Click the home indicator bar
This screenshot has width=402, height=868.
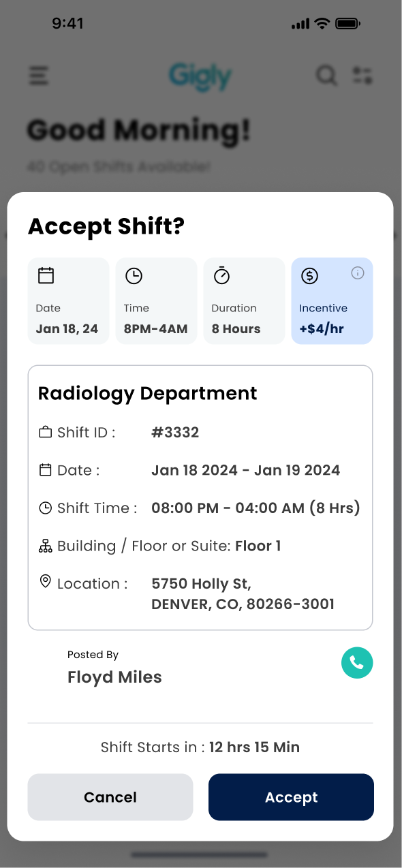200,854
